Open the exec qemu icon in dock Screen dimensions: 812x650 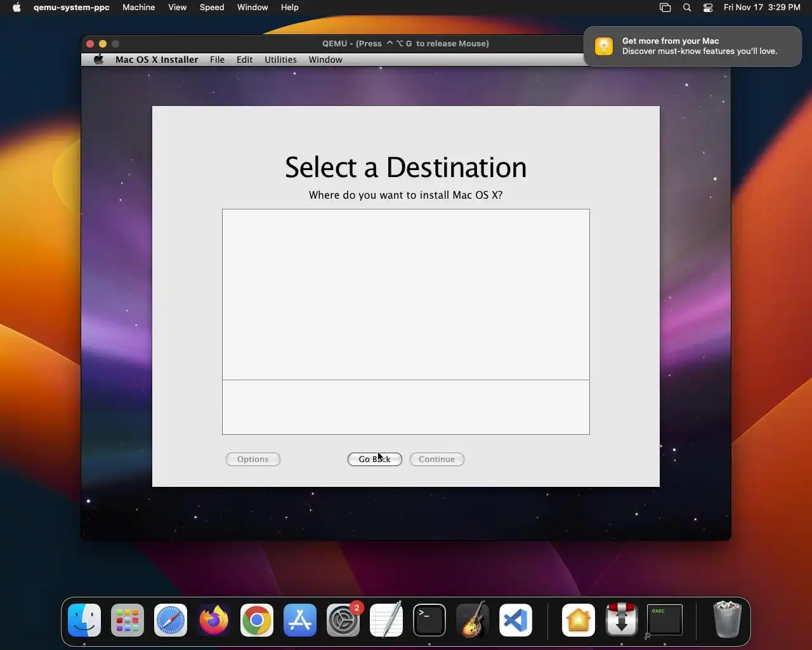pyautogui.click(x=665, y=620)
